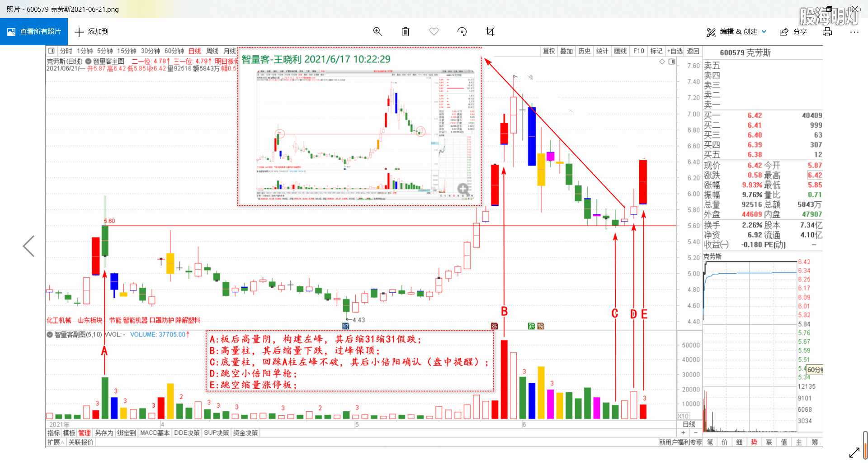Click the red 管理 tab
868x466 pixels.
pos(85,433)
